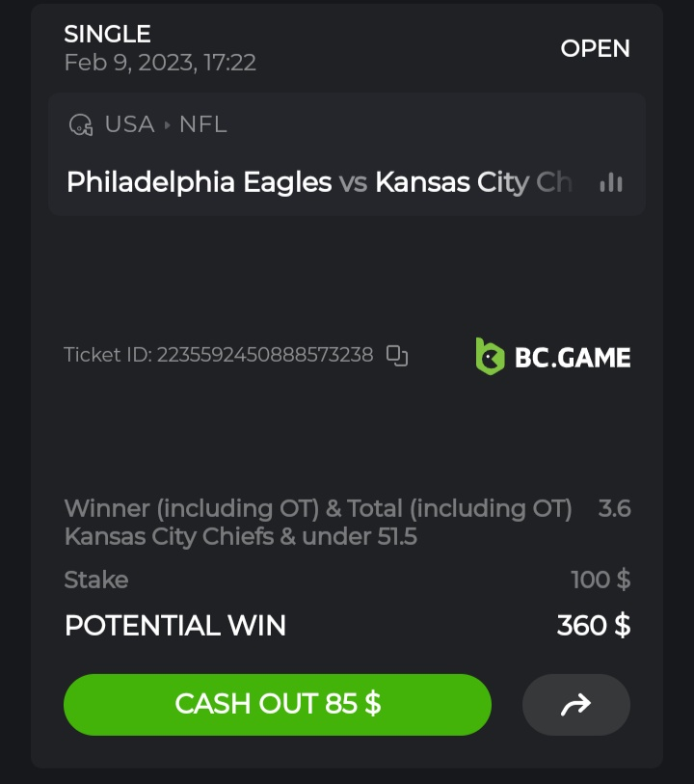
Task: Click the 3.6 odds value
Action: [614, 508]
